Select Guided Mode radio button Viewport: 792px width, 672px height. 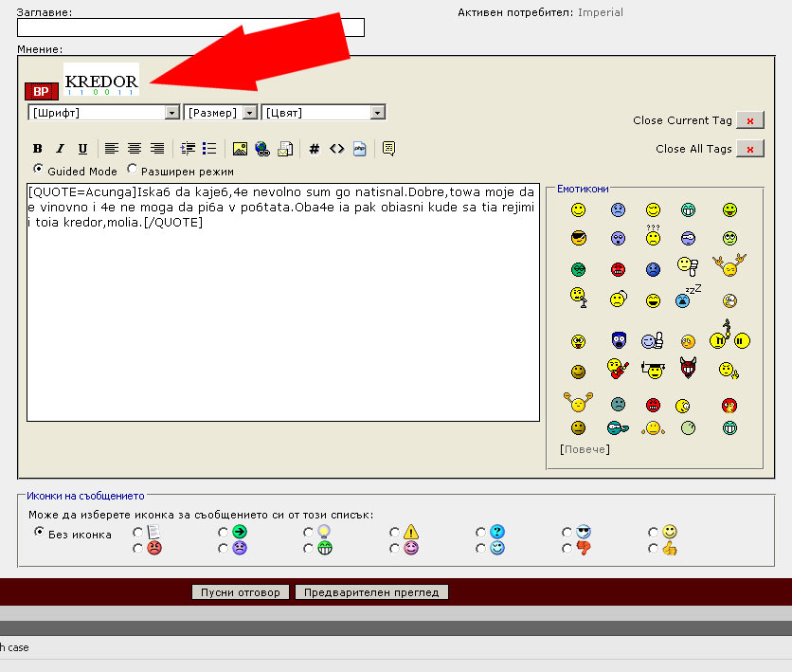pos(39,171)
